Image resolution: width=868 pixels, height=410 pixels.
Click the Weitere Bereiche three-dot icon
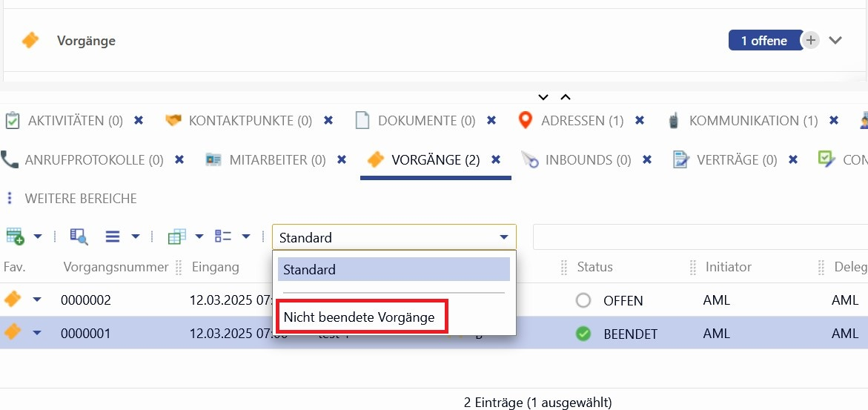(x=10, y=199)
